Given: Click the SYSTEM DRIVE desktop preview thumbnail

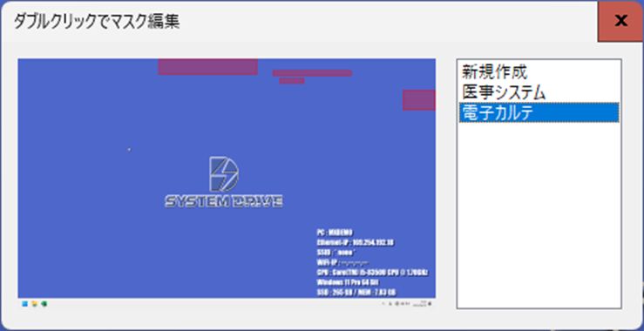Looking at the screenshot, I should [227, 184].
